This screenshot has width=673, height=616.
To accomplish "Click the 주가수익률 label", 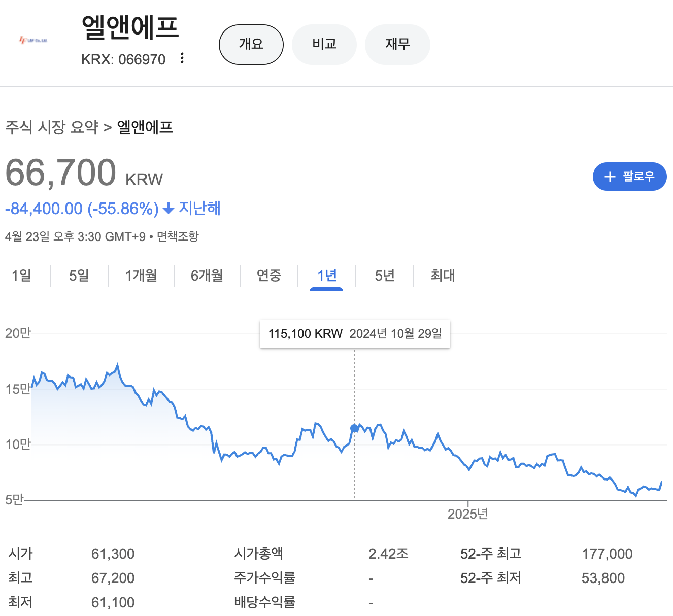I will (x=264, y=578).
